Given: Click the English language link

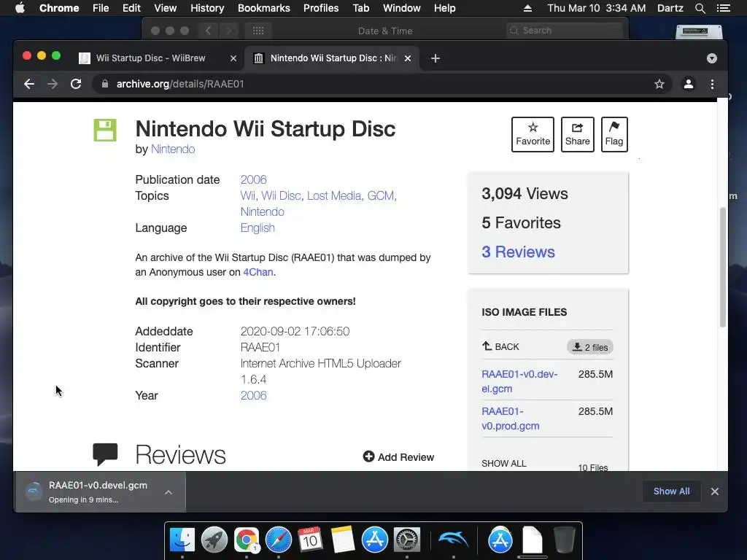Looking at the screenshot, I should pos(258,227).
